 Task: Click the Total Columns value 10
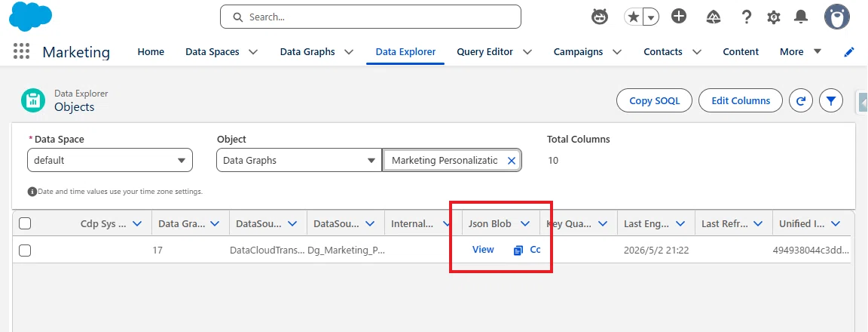(553, 161)
